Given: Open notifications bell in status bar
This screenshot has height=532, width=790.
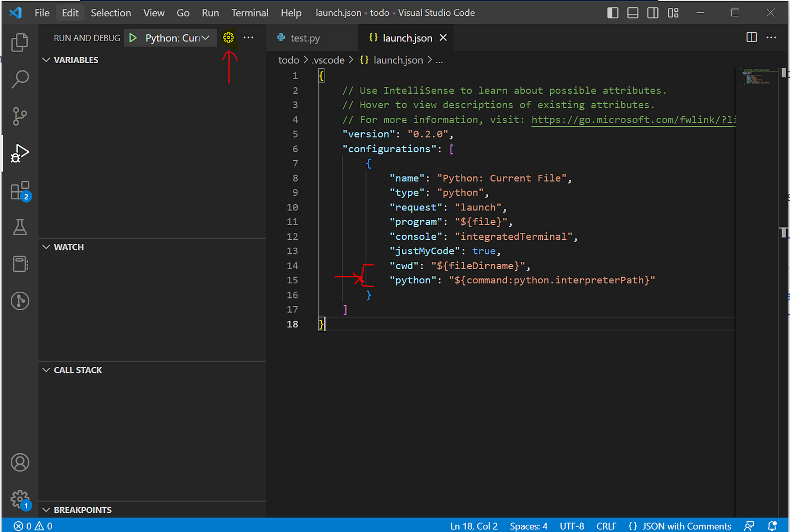Looking at the screenshot, I should [x=773, y=526].
